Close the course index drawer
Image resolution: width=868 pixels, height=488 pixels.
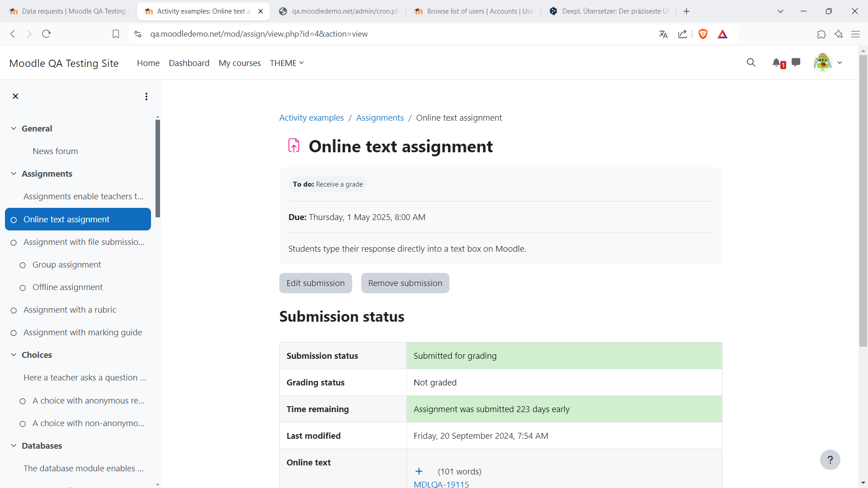(15, 96)
